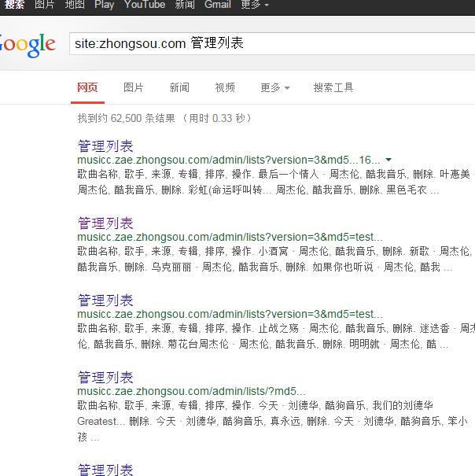Click second result URL under 小酒窝 entry
Screen dimensions: 475x476
230,237
